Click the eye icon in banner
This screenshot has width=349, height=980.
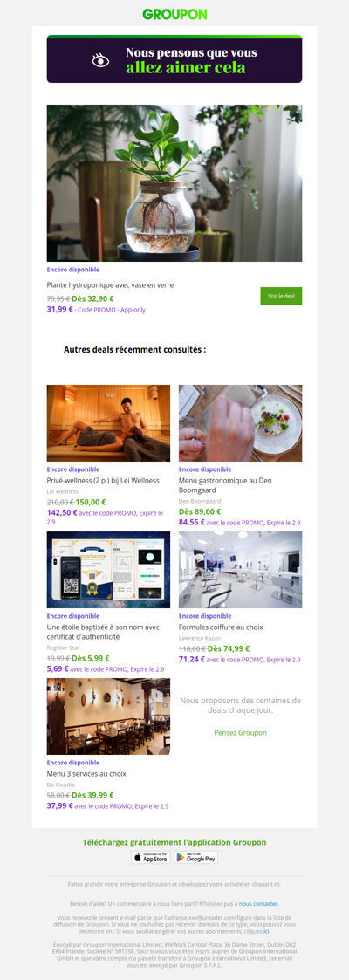click(x=100, y=60)
